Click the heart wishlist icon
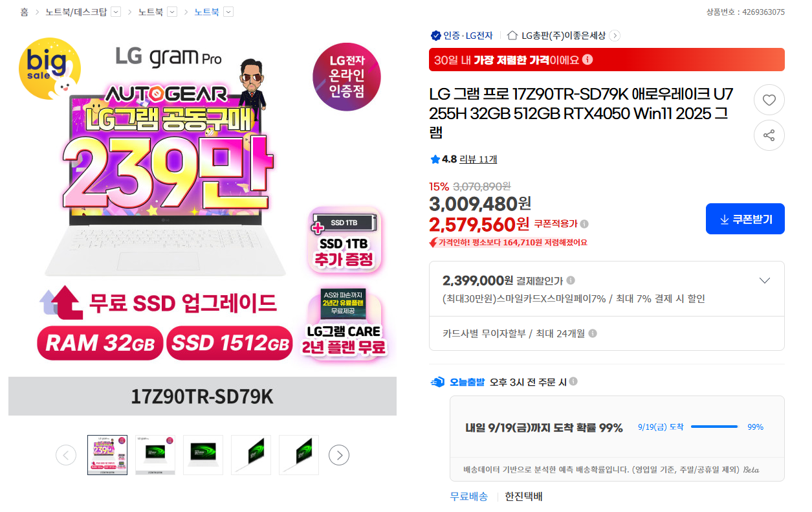 [x=769, y=100]
